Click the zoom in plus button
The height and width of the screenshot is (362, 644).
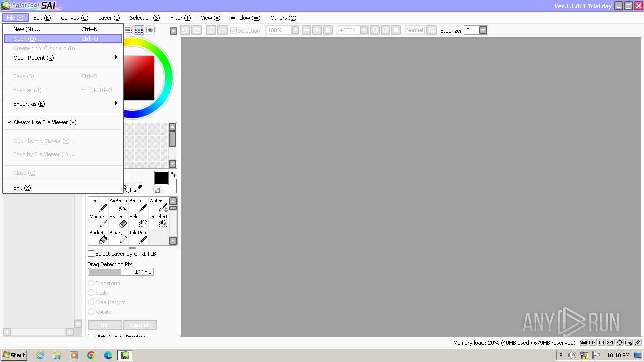[317, 30]
